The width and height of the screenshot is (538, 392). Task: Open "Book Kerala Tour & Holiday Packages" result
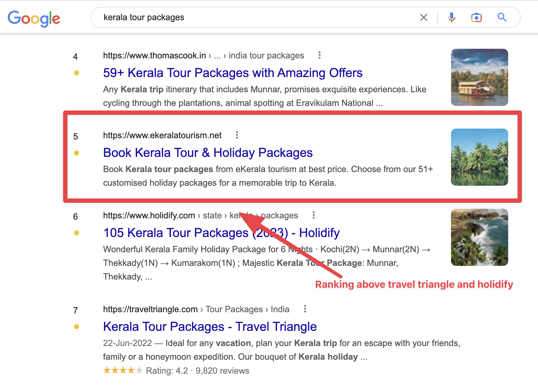pyautogui.click(x=208, y=153)
